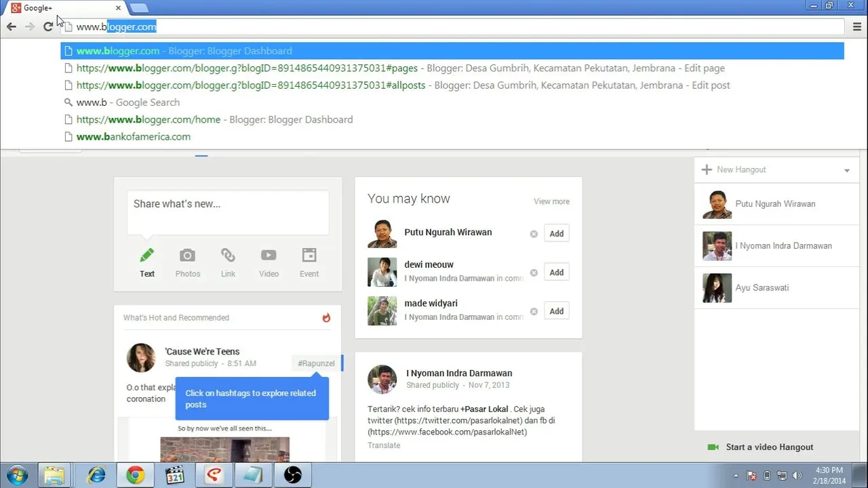Choose www.blogger.com/home suggestion

click(452, 119)
